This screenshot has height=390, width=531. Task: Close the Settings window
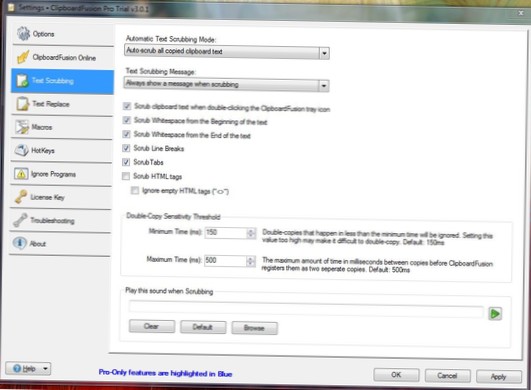[521, 13]
